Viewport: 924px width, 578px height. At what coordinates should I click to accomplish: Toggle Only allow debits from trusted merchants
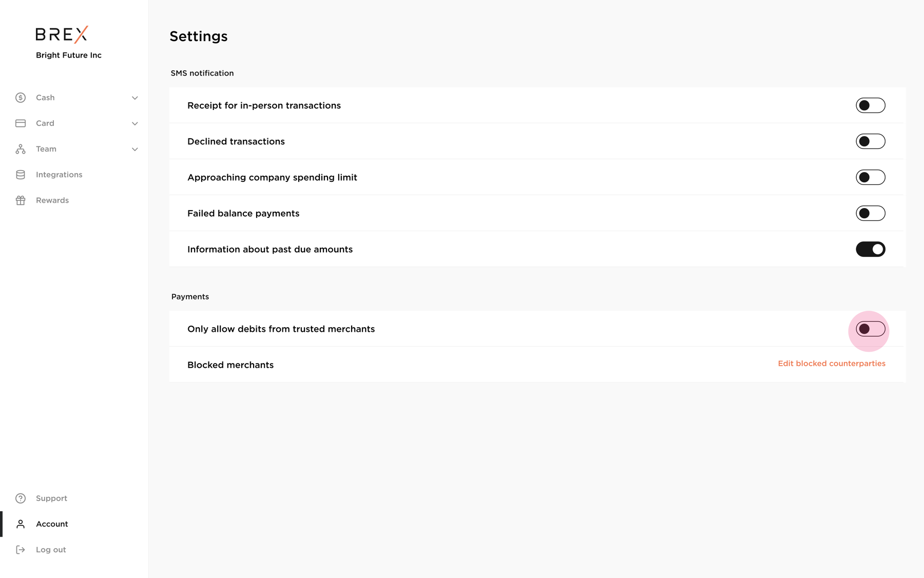(871, 329)
